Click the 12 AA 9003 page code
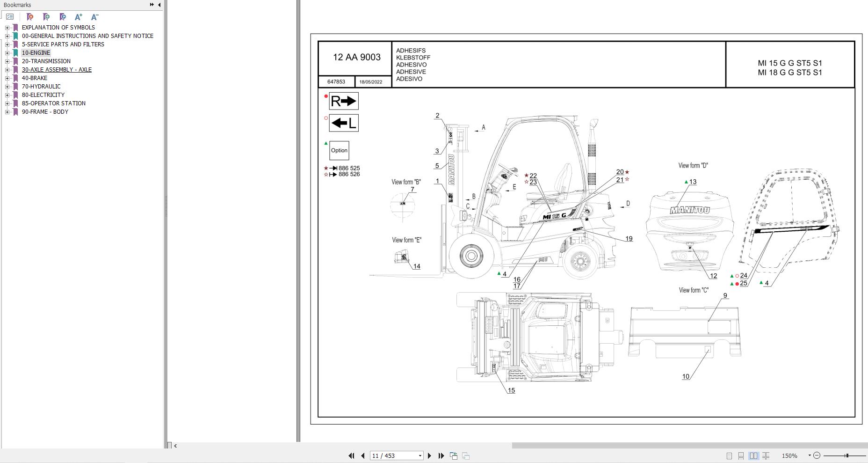868x463 pixels. (357, 57)
